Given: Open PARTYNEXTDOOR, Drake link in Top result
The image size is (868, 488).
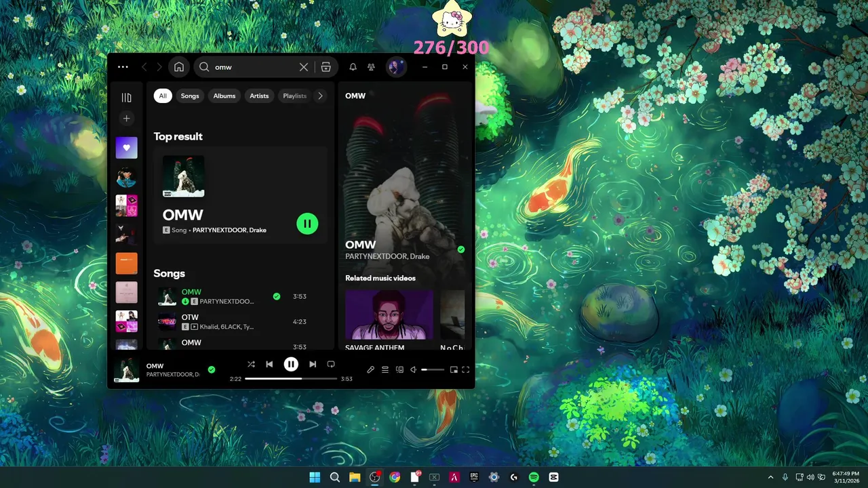Looking at the screenshot, I should 229,230.
